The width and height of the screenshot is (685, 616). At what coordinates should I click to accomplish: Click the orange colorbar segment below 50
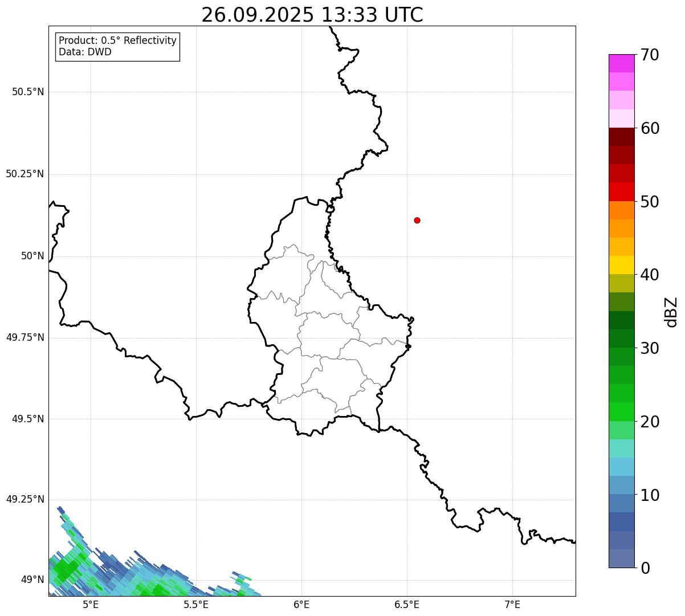(621, 210)
